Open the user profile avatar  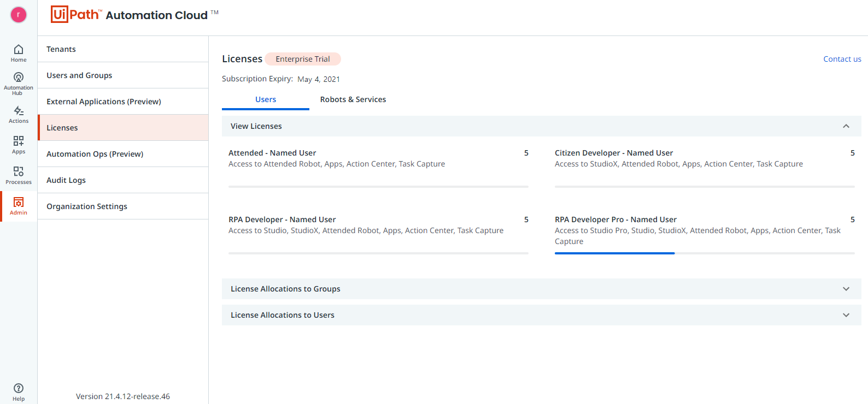[x=19, y=15]
